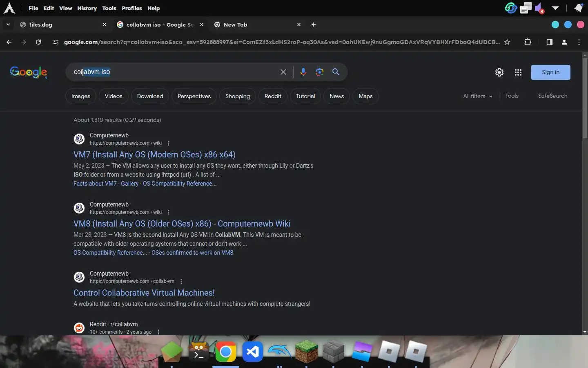This screenshot has width=588, height=368.
Task: Open VM8 (Install Any OS) result link
Action: [x=182, y=224]
